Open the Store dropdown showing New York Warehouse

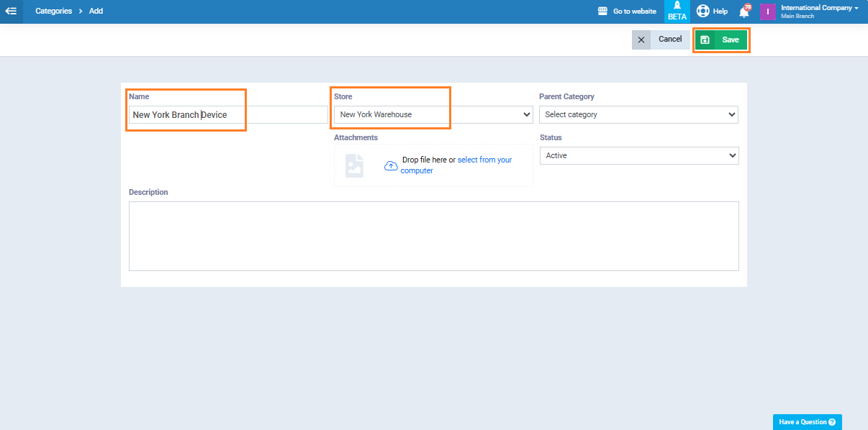pos(433,114)
